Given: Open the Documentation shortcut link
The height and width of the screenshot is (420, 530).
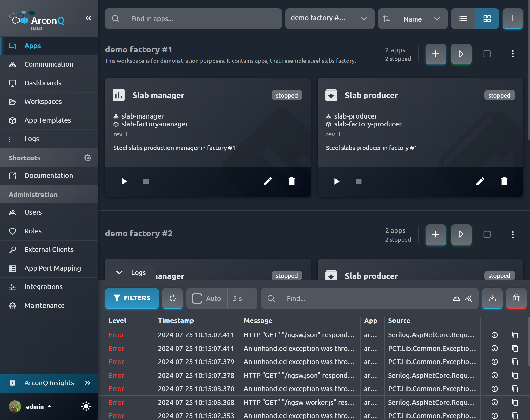Looking at the screenshot, I should 49,175.
